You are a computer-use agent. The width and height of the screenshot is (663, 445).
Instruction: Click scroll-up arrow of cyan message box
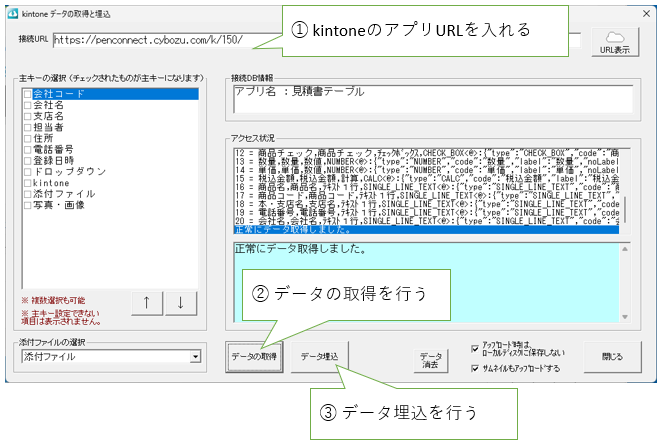click(x=625, y=249)
